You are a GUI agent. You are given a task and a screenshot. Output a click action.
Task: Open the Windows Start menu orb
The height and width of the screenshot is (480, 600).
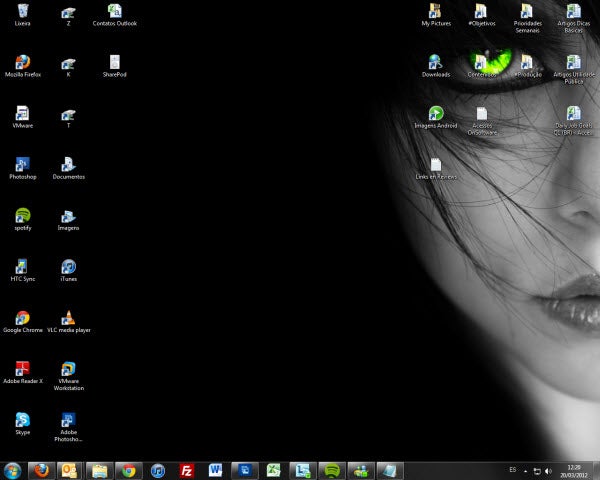click(x=13, y=470)
